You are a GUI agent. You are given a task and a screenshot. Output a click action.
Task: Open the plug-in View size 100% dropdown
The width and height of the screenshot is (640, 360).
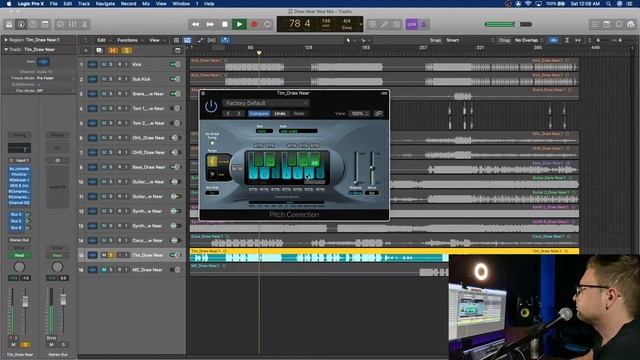(359, 113)
